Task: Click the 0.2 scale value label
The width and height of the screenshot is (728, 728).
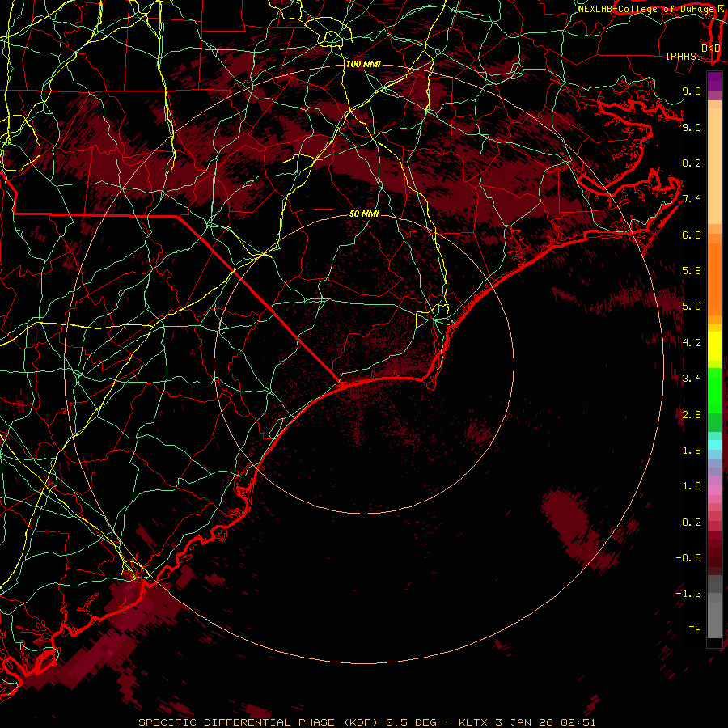Action: click(x=692, y=523)
